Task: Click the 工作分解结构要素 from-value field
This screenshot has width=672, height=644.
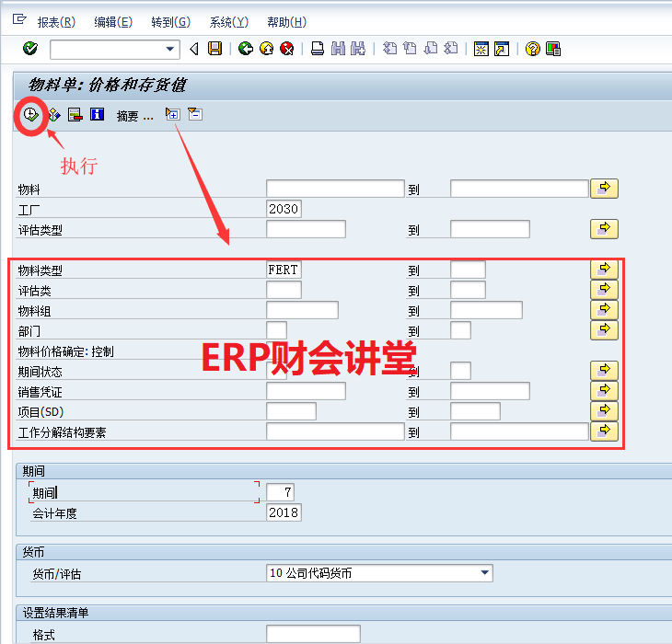Action: tap(335, 431)
